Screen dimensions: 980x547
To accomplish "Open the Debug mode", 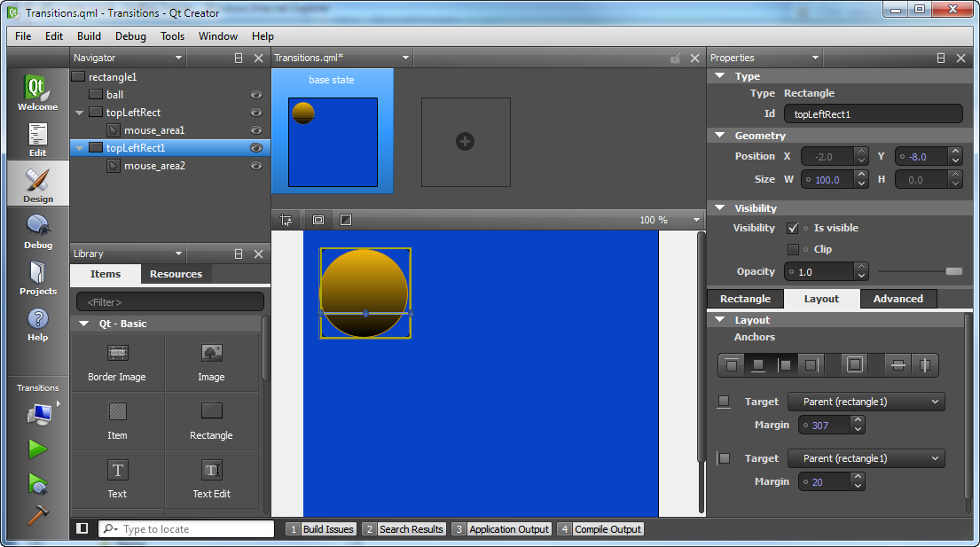I will [x=37, y=231].
